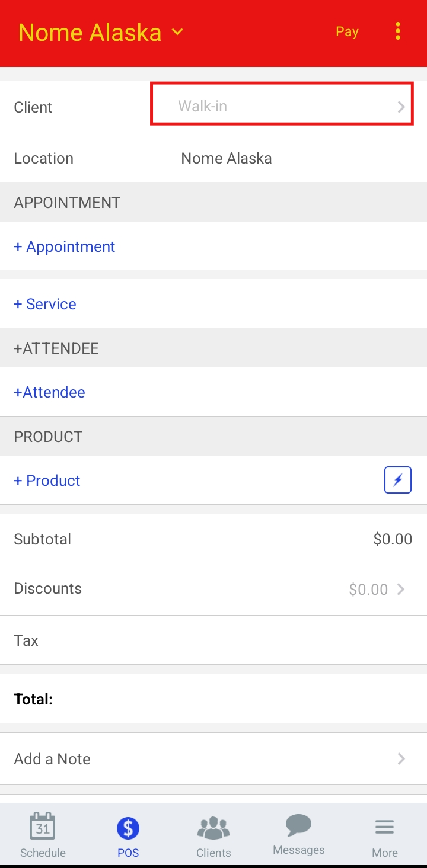The image size is (427, 868).
Task: Click the +Attendee link
Action: click(x=49, y=392)
